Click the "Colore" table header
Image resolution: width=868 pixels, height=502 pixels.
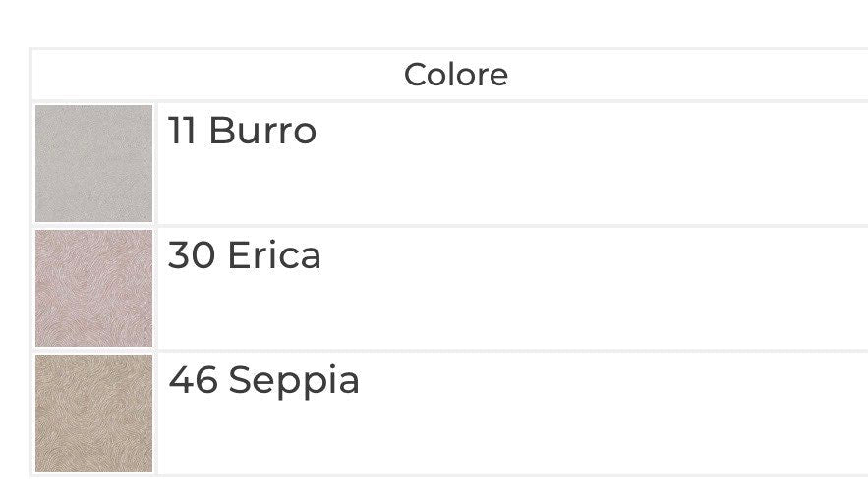point(455,75)
